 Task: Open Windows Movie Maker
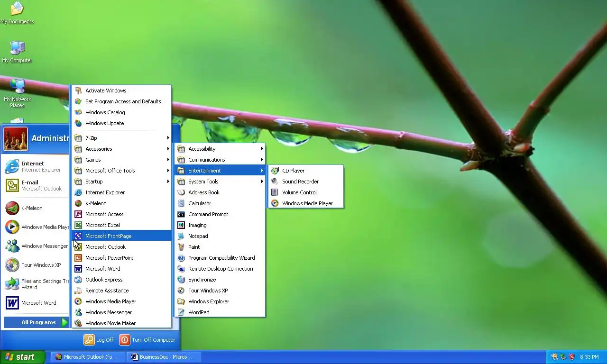121,323
